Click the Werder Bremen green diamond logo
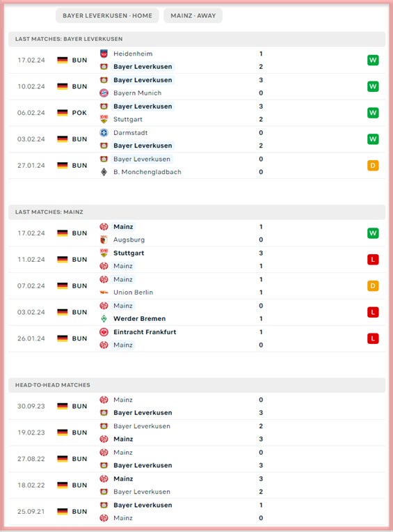Viewport: 393px width, 532px height. 104,319
